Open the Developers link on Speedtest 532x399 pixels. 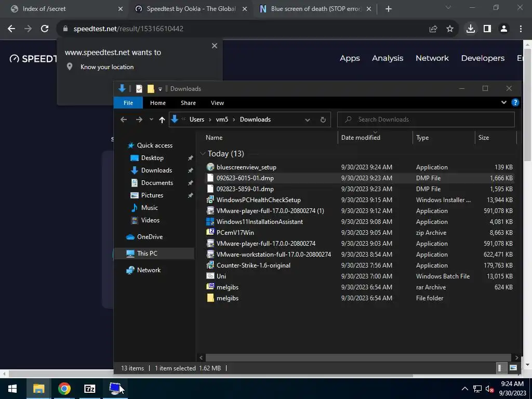483,58
